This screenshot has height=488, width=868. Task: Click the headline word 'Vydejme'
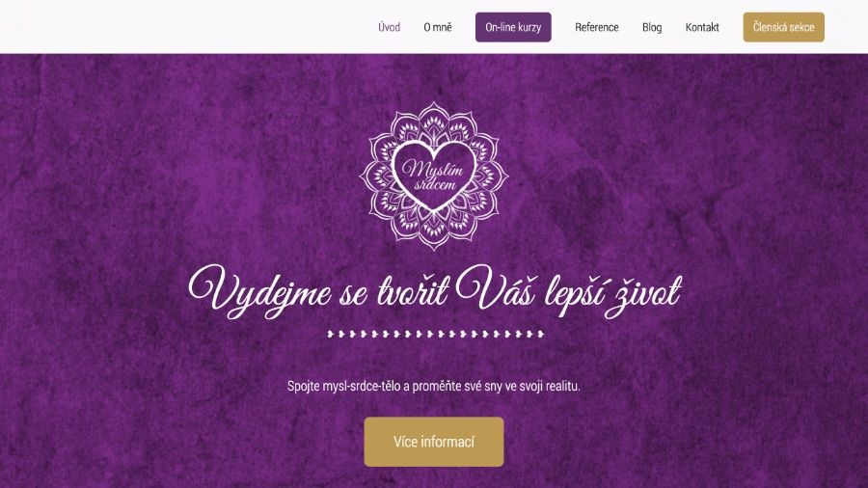pyautogui.click(x=260, y=291)
